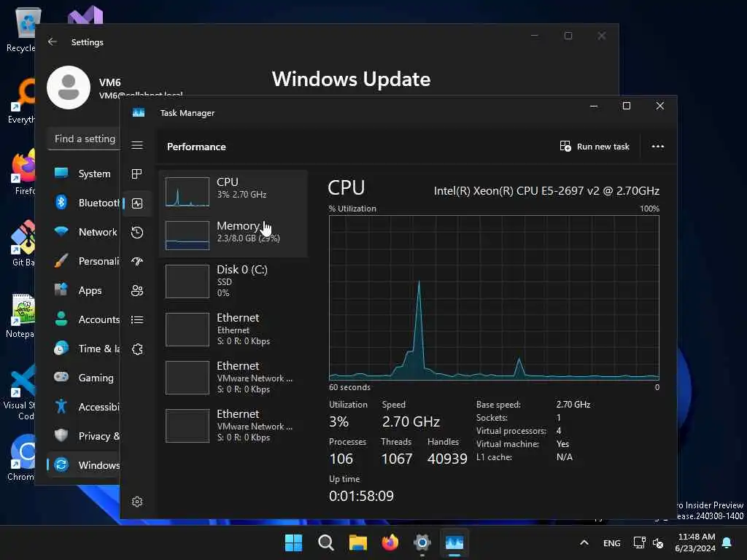Open the three-dot more options menu

657,146
